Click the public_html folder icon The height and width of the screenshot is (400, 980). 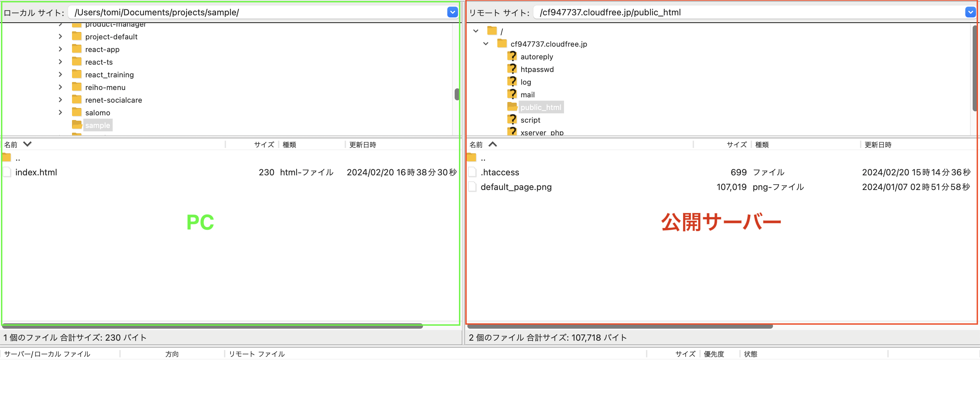tap(512, 107)
